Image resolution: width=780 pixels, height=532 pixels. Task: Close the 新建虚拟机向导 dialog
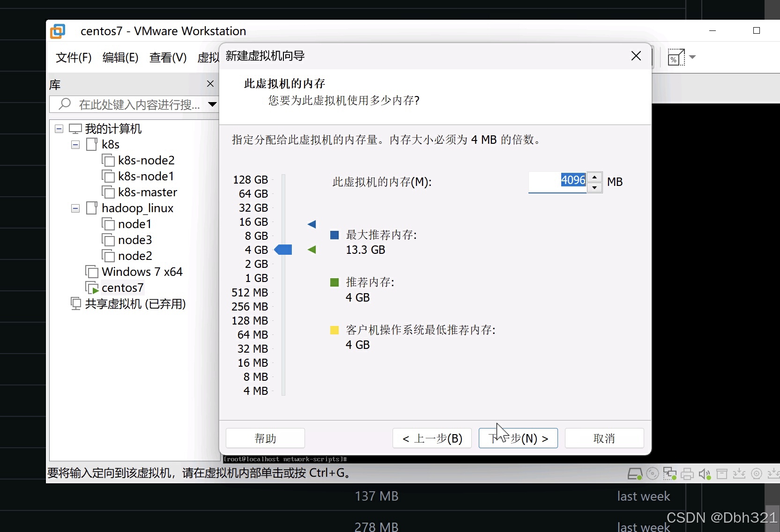(636, 56)
